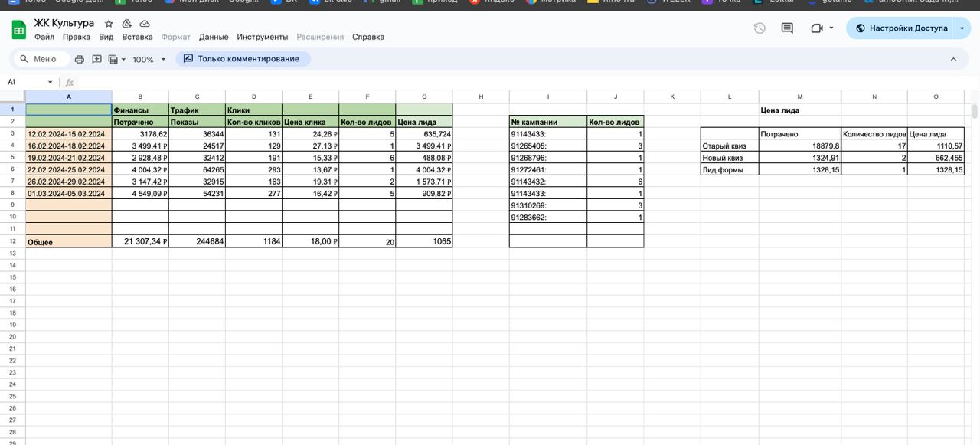Image resolution: width=980 pixels, height=445 pixels.
Task: Select the 64265 impressions cell
Action: (197, 169)
